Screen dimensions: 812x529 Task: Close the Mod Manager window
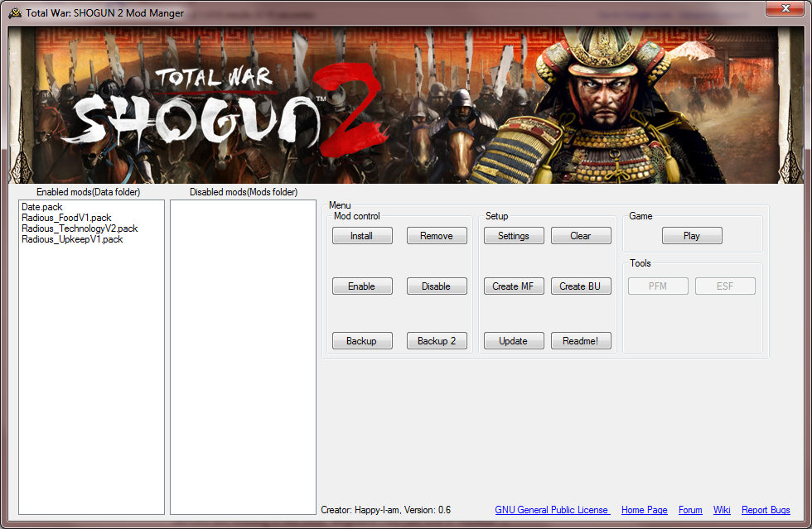pos(785,8)
